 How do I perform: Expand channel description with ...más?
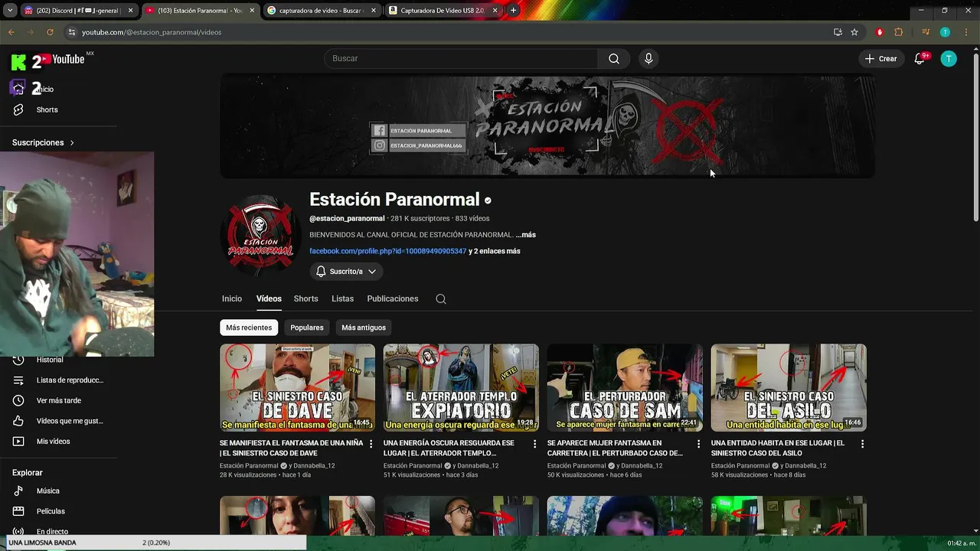(x=526, y=235)
